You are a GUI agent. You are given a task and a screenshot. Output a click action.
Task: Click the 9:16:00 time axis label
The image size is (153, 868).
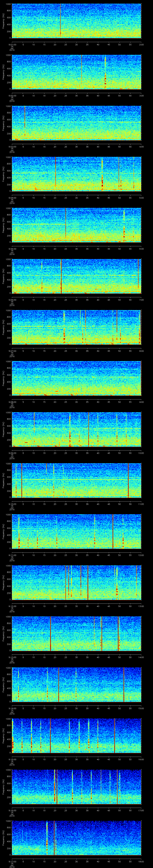12,810
